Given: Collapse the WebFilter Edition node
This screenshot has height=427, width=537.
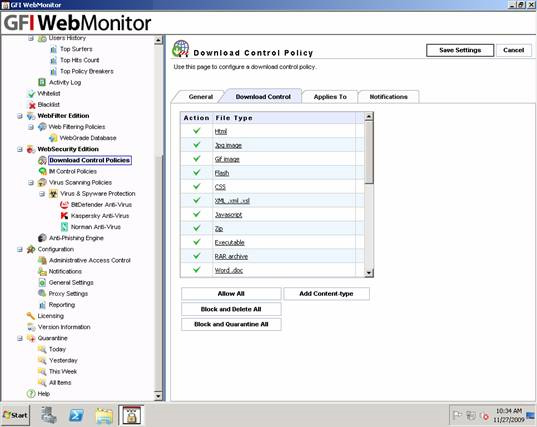Looking at the screenshot, I should click(20, 116).
